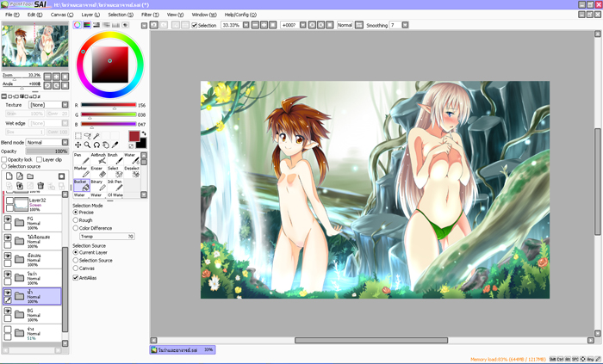Image resolution: width=603 pixels, height=364 pixels.
Task: Open the zoom percentage dropdown in toolbar
Action: click(246, 25)
